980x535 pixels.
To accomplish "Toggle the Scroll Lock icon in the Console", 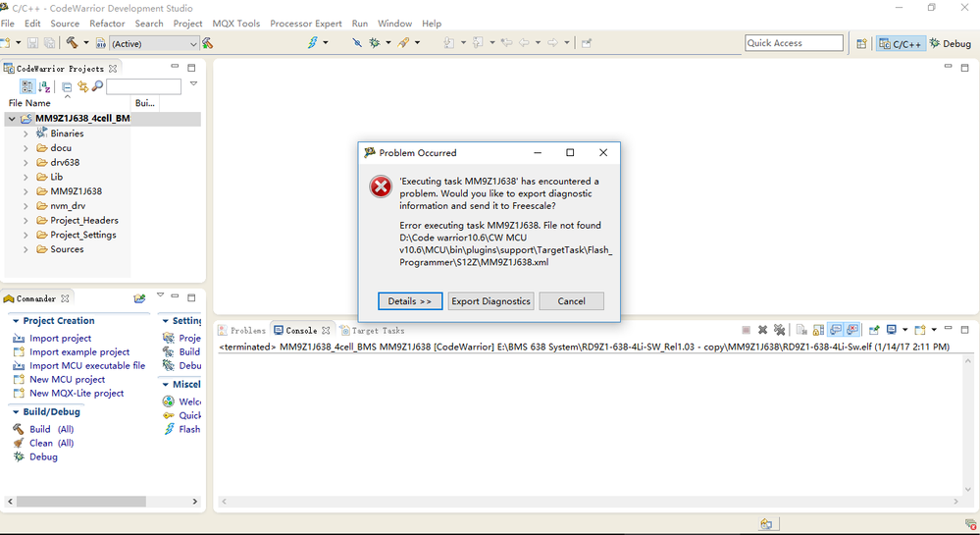I will coord(818,330).
